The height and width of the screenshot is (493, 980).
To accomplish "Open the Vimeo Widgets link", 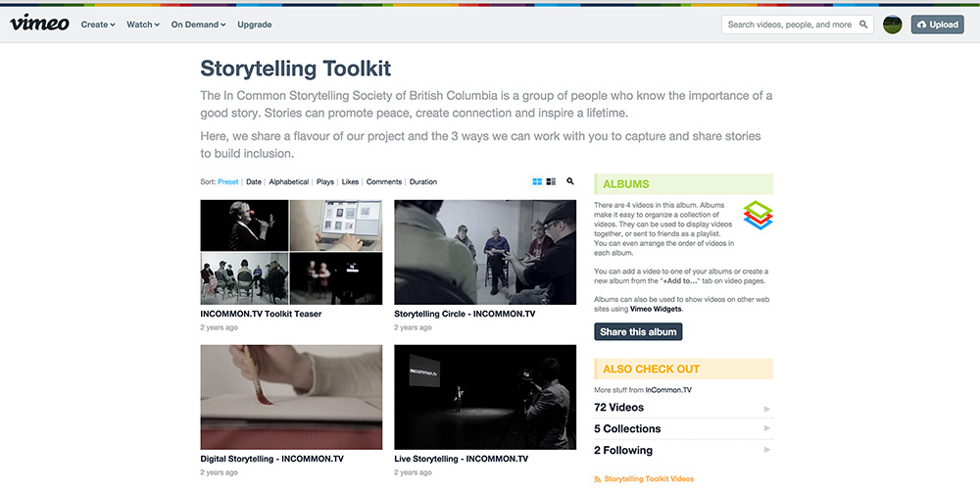I will point(656,309).
